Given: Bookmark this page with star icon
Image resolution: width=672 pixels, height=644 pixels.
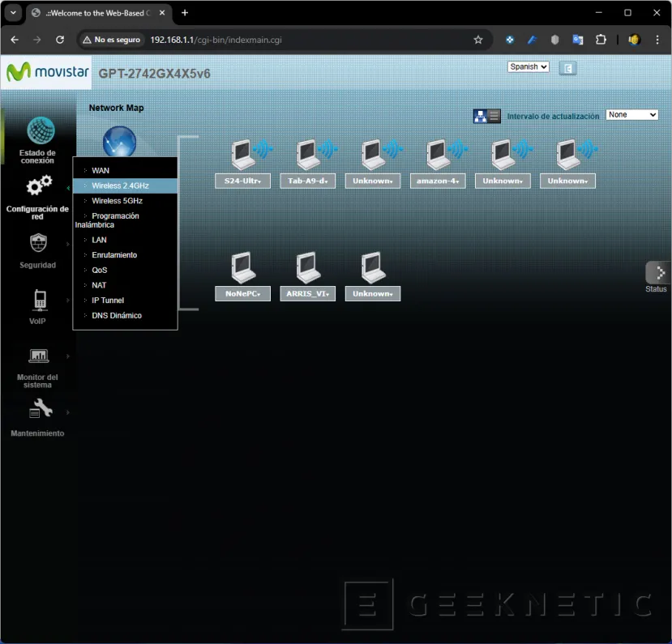Looking at the screenshot, I should 478,40.
